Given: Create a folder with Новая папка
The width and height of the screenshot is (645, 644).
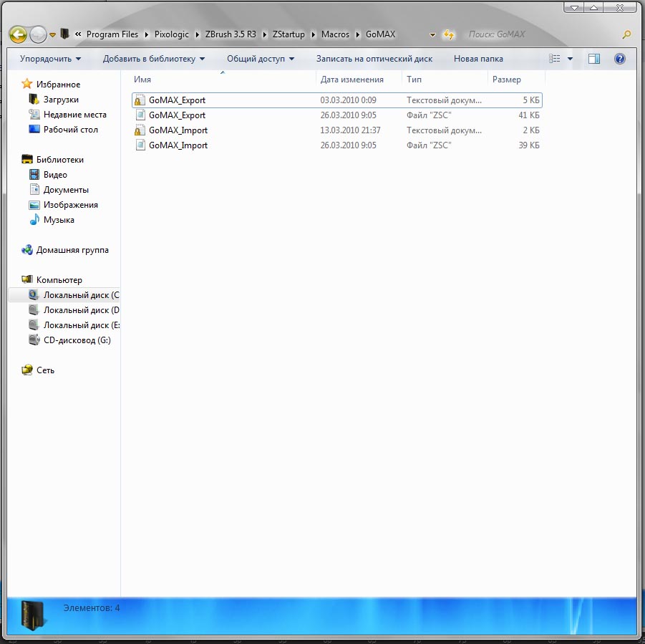Looking at the screenshot, I should (478, 59).
